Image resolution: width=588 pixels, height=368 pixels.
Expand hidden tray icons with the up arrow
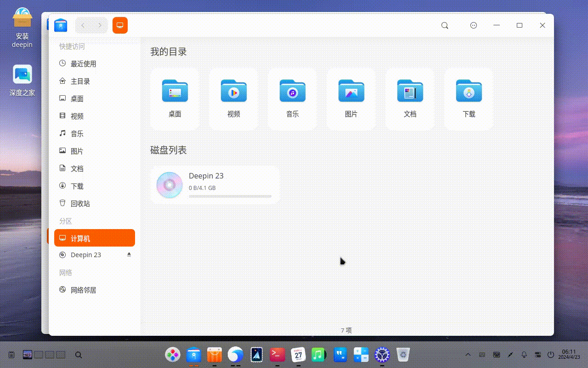pyautogui.click(x=468, y=355)
